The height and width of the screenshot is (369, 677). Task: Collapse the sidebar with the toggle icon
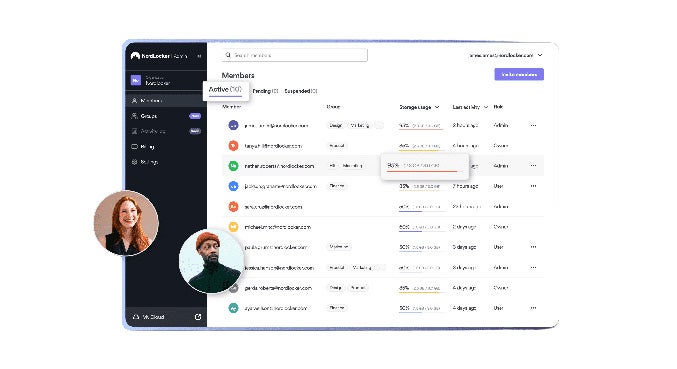[199, 56]
